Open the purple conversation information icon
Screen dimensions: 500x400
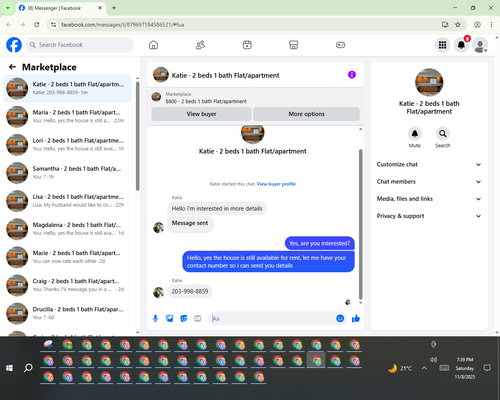click(x=352, y=75)
